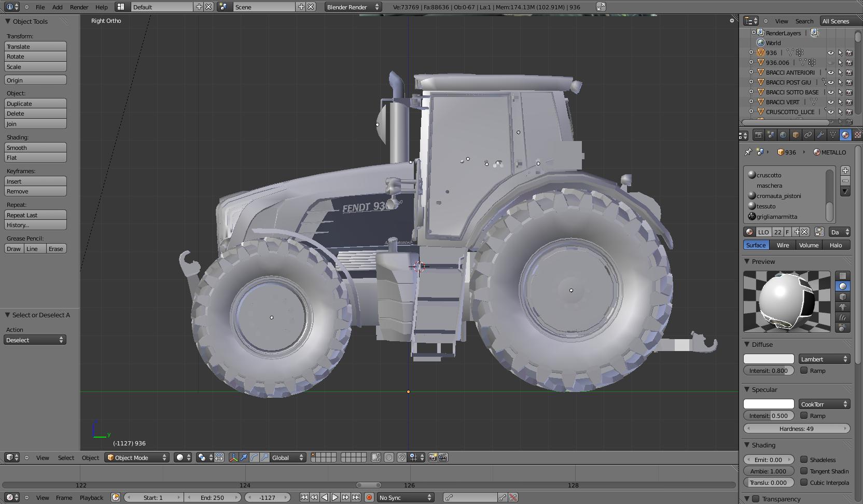Hide object 936 via its eye icon
This screenshot has width=863, height=504.
click(830, 53)
